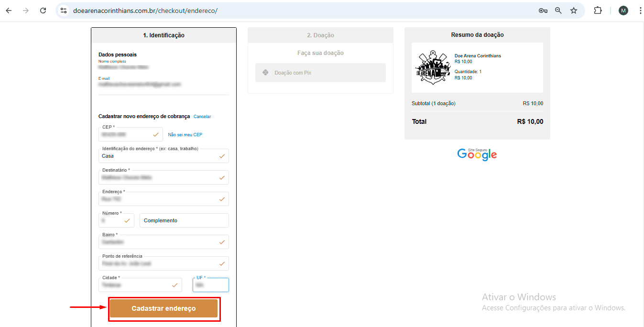Click the Google Site Seguro badge

(x=477, y=154)
